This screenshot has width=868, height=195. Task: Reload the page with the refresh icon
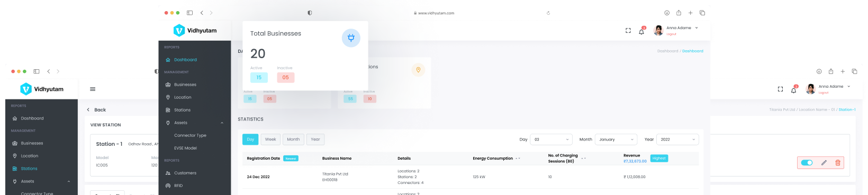coord(548,13)
